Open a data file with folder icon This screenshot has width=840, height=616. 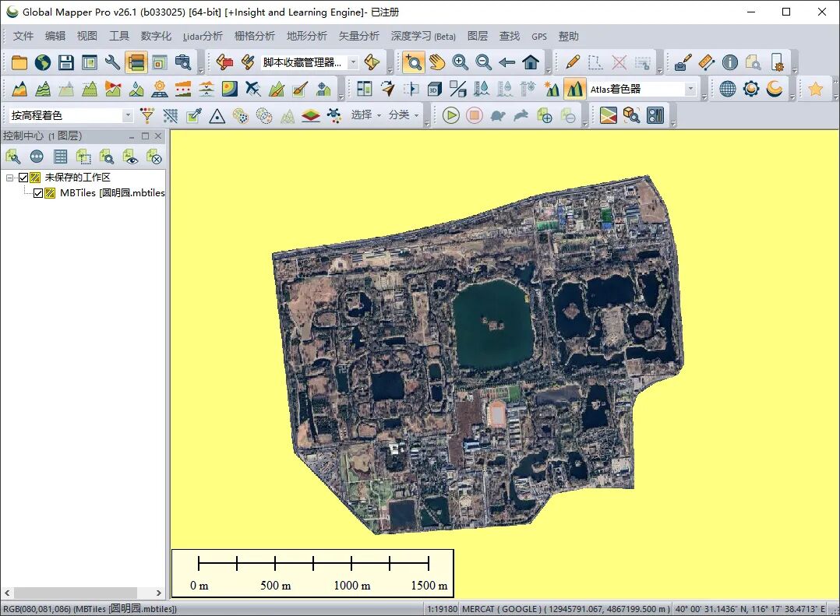click(x=19, y=62)
